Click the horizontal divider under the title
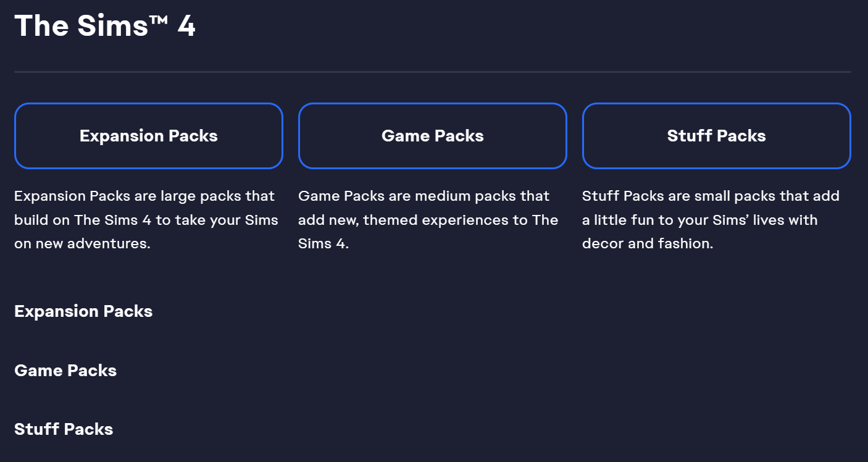 (432, 72)
